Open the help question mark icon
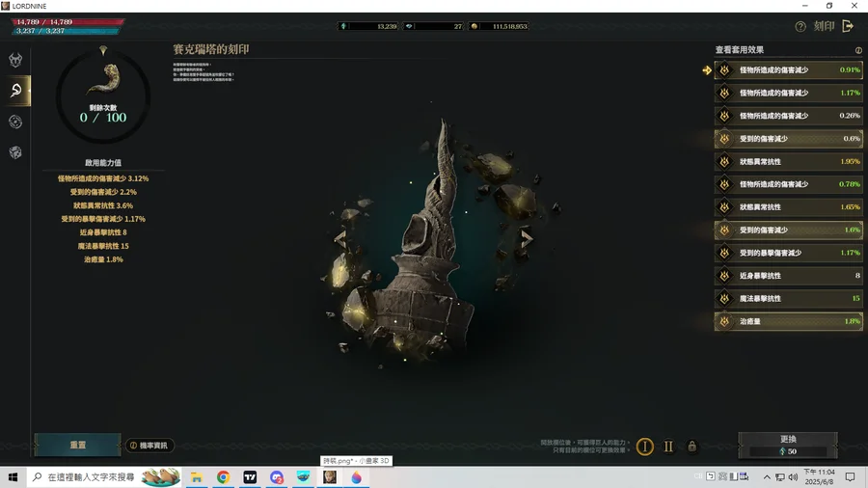Screen dimensions: 868x488 click(x=800, y=27)
